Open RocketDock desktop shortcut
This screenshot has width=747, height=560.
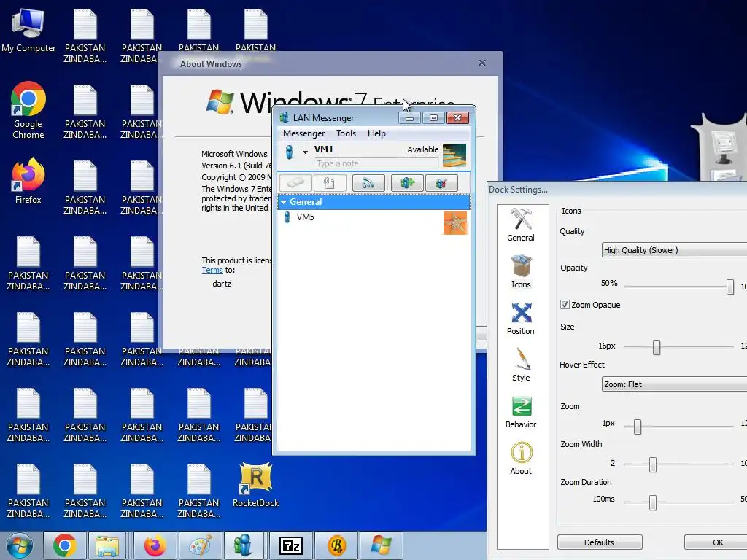click(256, 485)
